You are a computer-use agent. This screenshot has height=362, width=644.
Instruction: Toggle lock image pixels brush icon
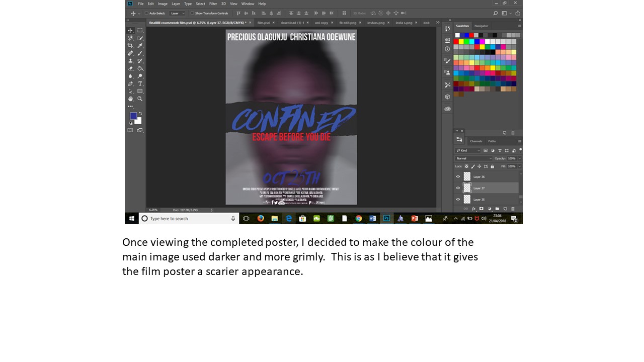473,166
